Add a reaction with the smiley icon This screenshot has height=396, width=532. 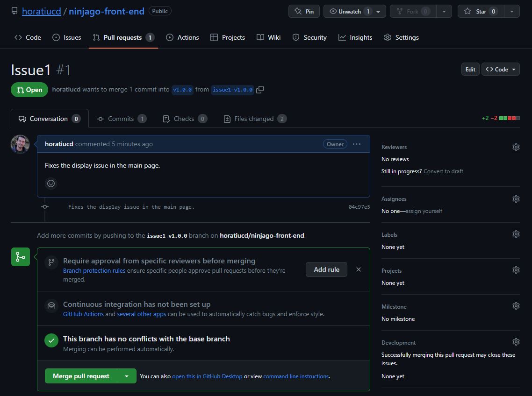(x=51, y=184)
